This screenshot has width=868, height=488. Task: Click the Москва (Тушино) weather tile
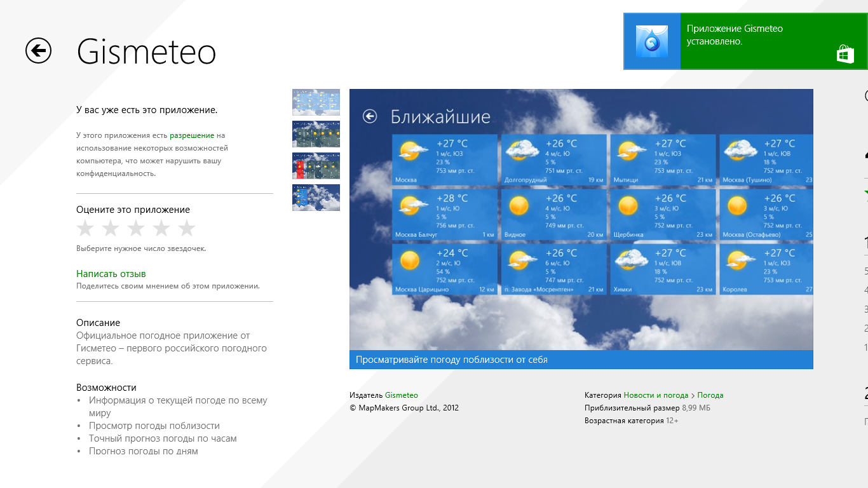point(766,159)
